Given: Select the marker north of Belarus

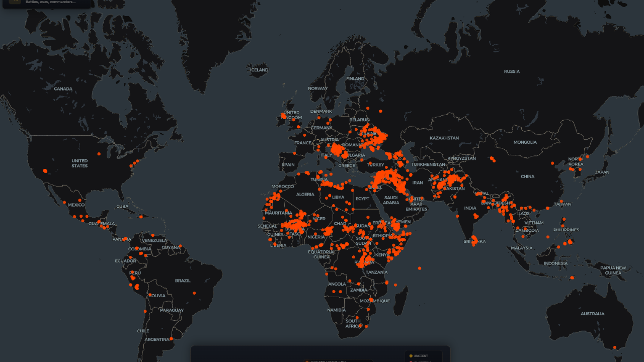Looking at the screenshot, I should (368, 108).
